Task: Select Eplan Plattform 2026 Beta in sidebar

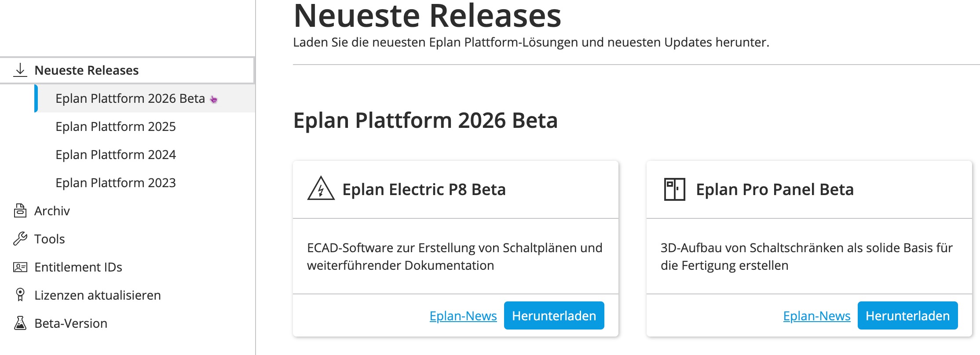Action: coord(130,98)
